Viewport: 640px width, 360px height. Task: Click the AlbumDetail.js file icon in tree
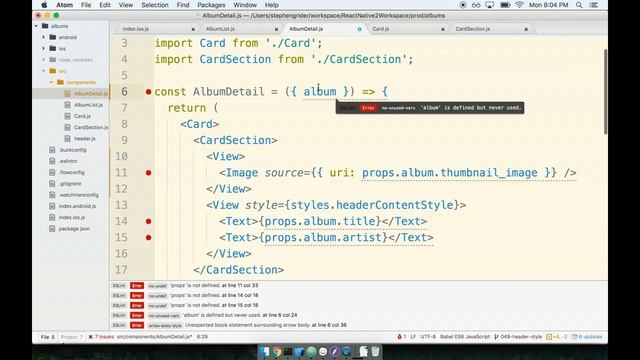[67, 93]
